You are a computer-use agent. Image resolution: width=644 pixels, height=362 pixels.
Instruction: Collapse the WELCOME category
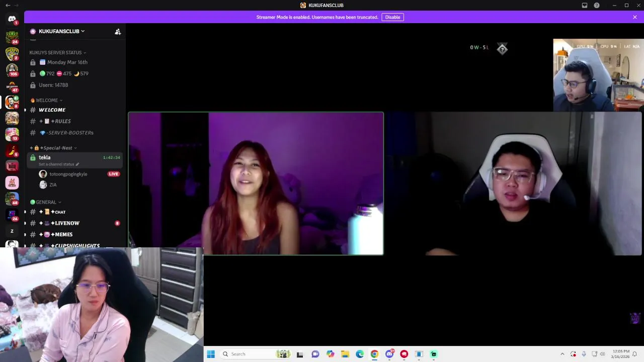(47, 100)
